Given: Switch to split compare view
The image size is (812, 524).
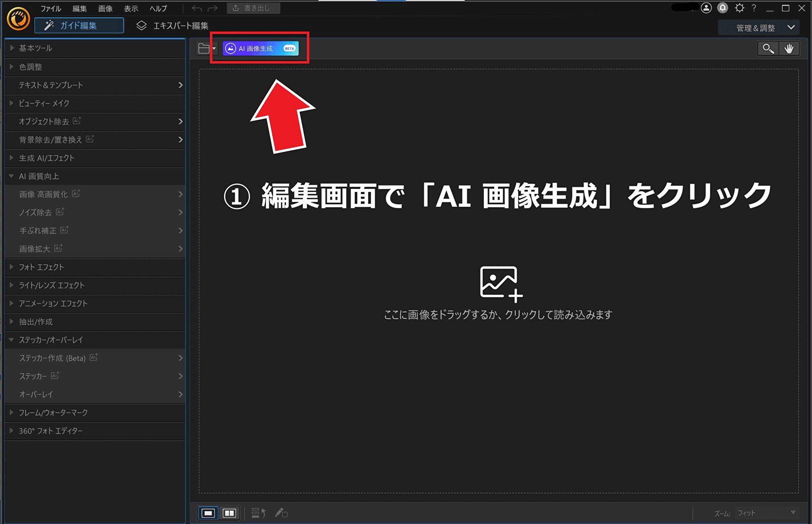Looking at the screenshot, I should (x=229, y=513).
